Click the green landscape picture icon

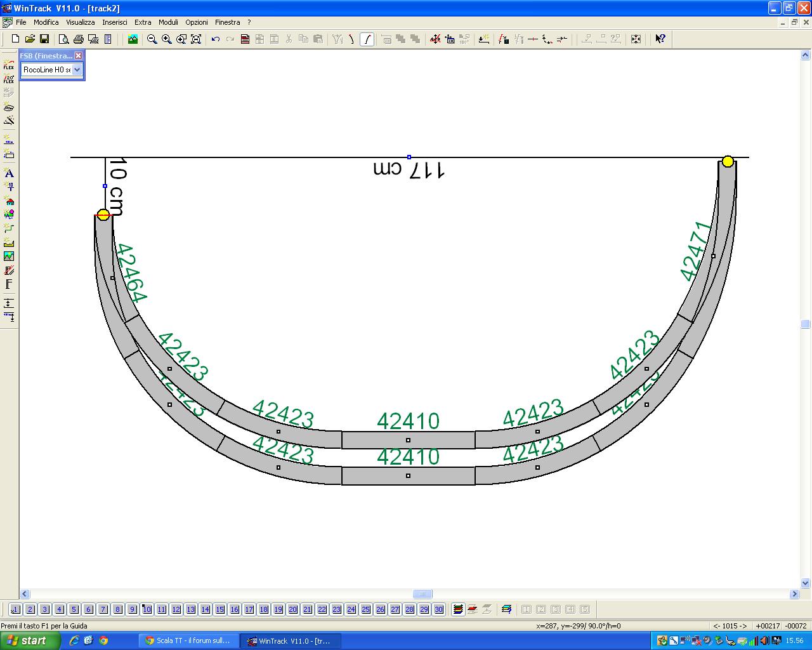133,39
